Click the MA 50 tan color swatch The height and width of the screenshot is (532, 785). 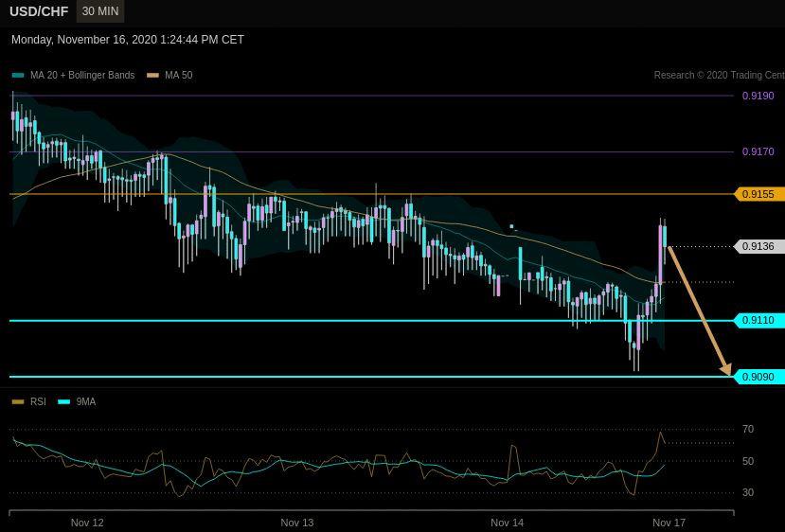pos(152,76)
